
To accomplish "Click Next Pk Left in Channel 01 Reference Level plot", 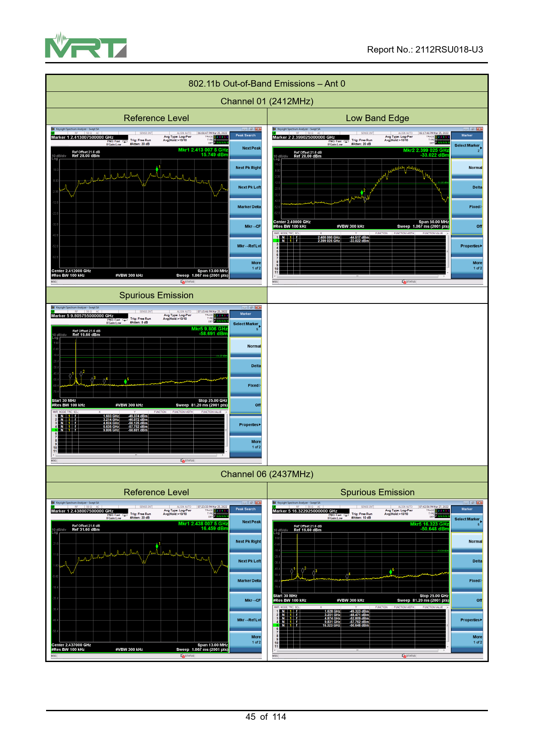I will click(245, 187).
